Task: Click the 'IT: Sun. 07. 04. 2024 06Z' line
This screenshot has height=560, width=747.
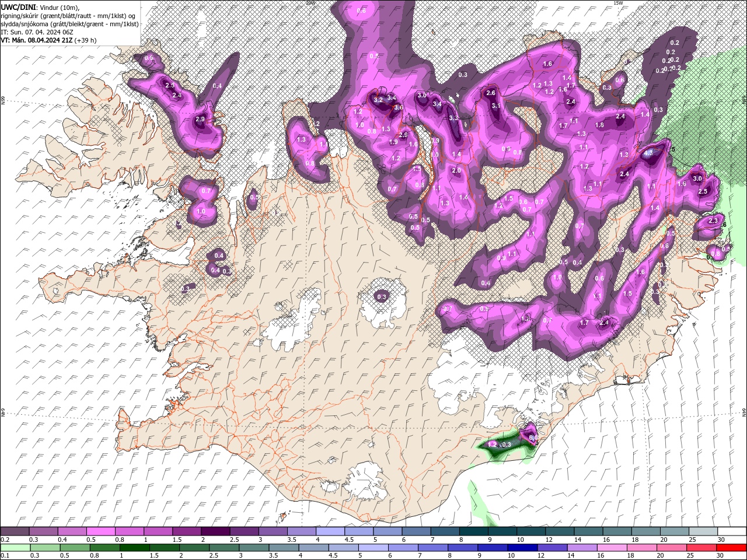Action: [x=36, y=32]
